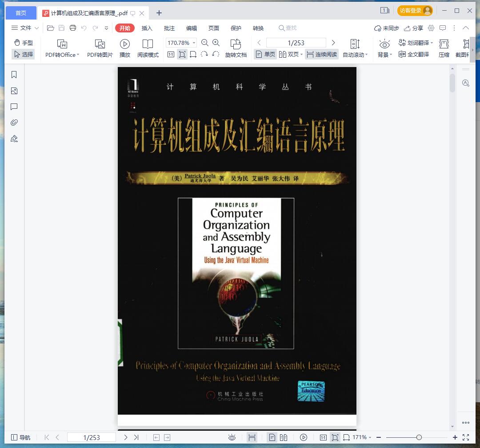480x448 pixels.
Task: Start the slideshow play button
Action: click(x=124, y=48)
